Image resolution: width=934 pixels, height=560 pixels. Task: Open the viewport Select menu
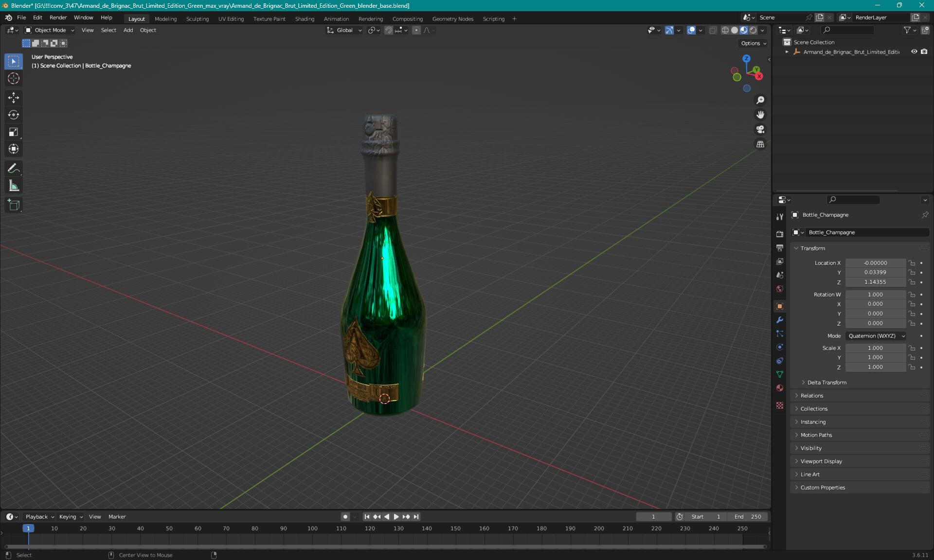click(108, 30)
